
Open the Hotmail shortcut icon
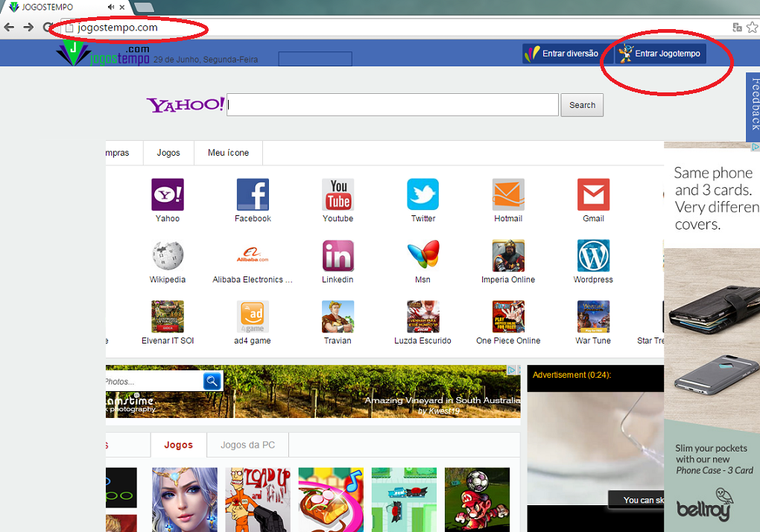(x=508, y=194)
